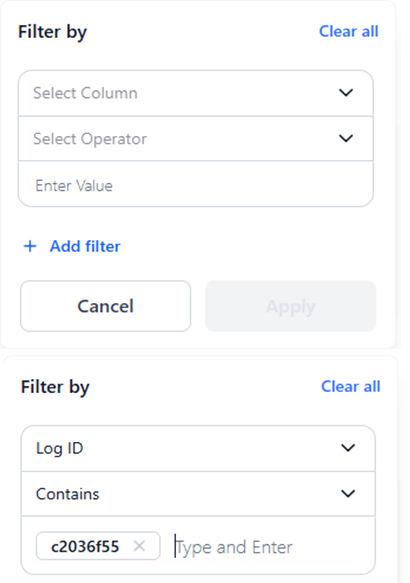Click the chevron arrow in the Contains row
The height and width of the screenshot is (583, 410).
[x=348, y=493]
